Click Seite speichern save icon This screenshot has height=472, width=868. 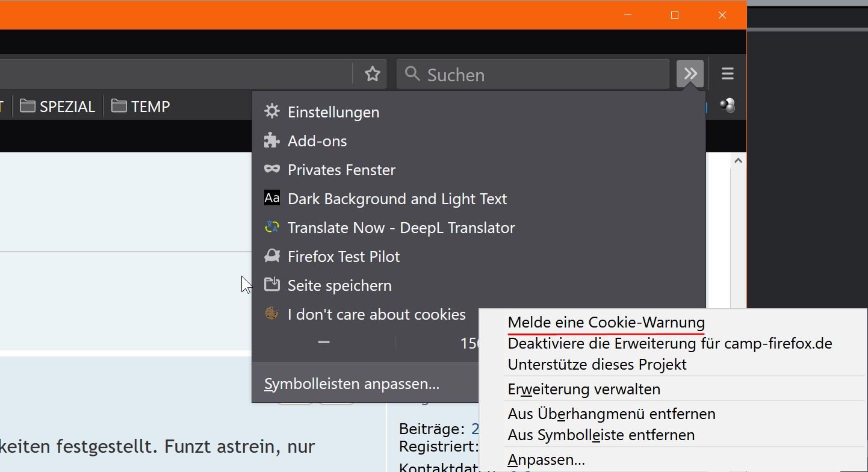click(272, 285)
